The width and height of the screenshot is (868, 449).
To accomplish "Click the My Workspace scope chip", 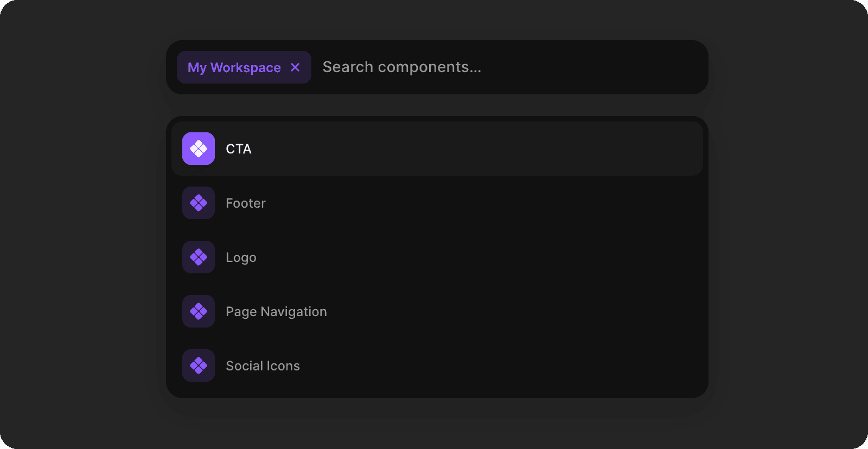I will click(234, 67).
